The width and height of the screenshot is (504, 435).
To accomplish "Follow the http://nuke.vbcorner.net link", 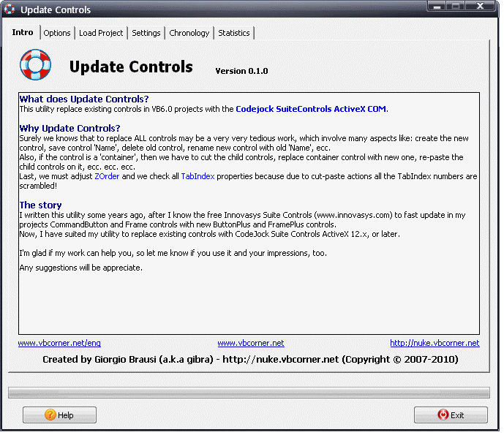I will [x=435, y=343].
